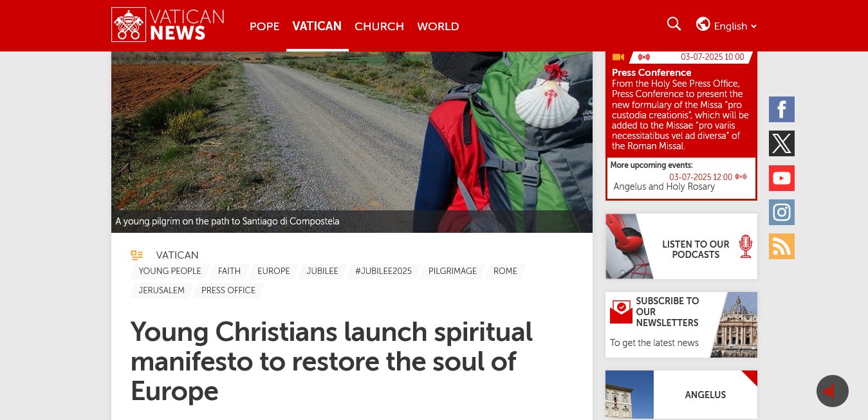
Task: Open the Instagram social icon
Action: point(782,212)
